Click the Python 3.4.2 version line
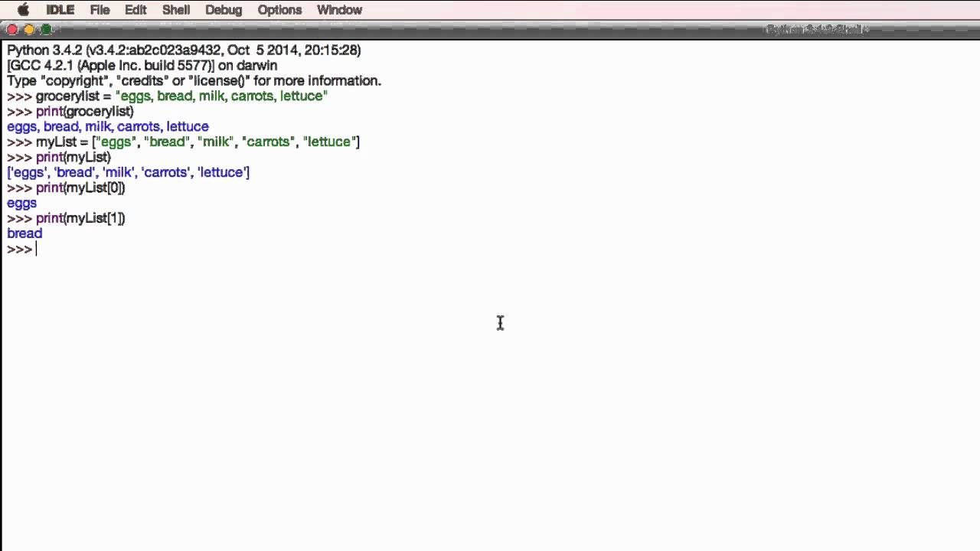This screenshot has height=551, width=980. point(184,50)
